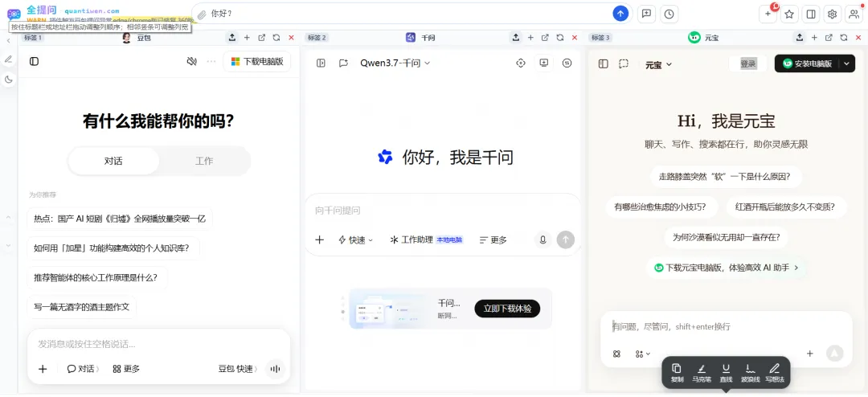Screen dimensions: 868x397
Task: Expand the arrow beside 安装电脑版
Action: [x=848, y=63]
